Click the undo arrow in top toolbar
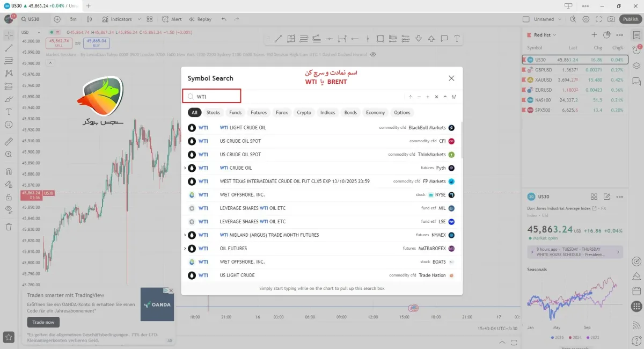The image size is (644, 349). click(x=224, y=19)
